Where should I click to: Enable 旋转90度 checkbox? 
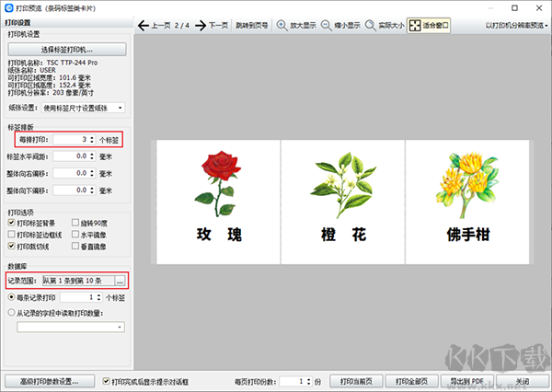75,223
